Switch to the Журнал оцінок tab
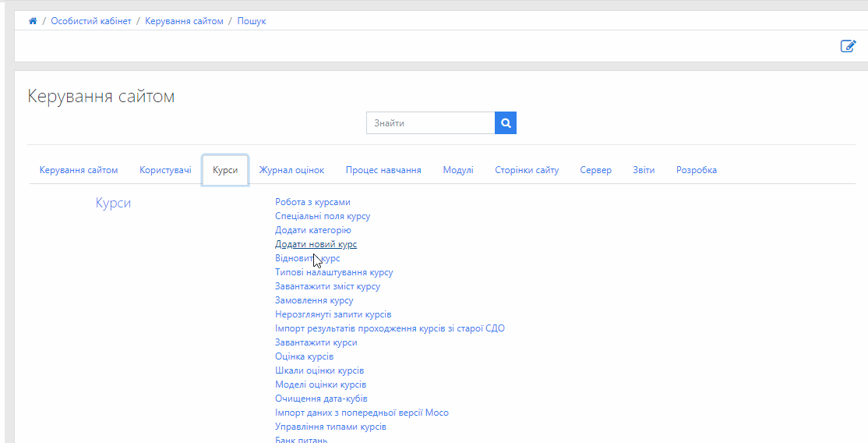The width and height of the screenshot is (868, 443). tap(291, 170)
